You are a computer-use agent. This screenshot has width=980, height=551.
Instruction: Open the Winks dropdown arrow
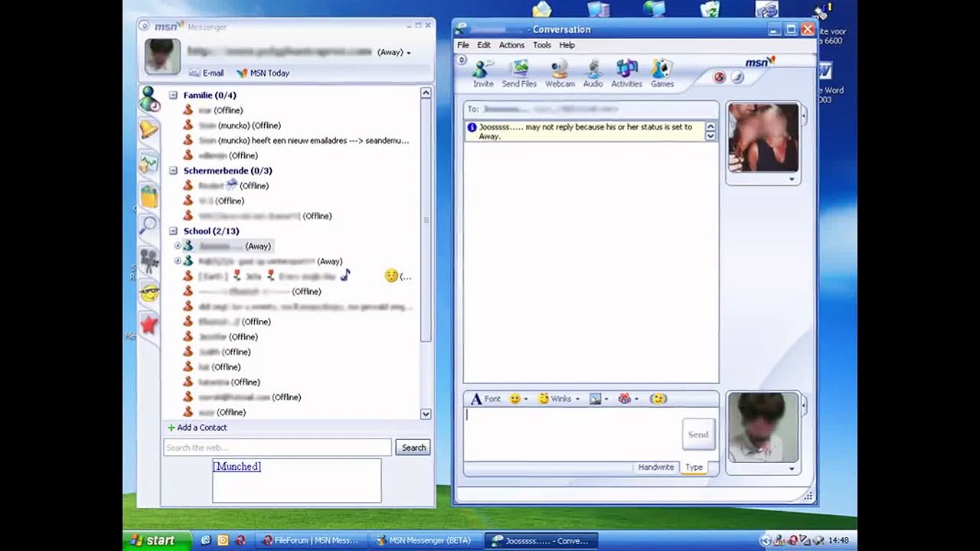point(577,399)
